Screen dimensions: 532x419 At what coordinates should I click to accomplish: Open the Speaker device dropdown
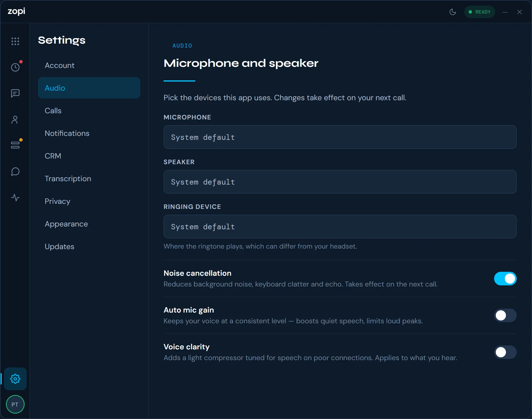pyautogui.click(x=340, y=182)
